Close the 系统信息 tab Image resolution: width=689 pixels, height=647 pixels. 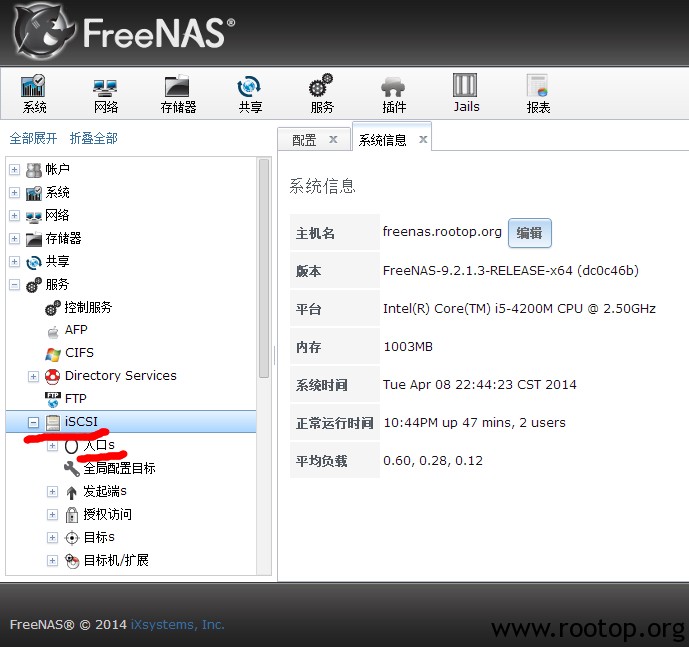tap(423, 140)
